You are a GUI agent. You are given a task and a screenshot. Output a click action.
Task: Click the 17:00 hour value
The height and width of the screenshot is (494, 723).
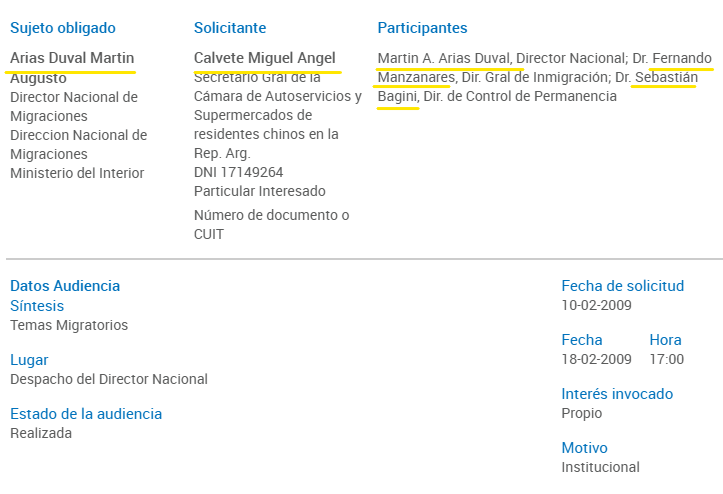666,359
